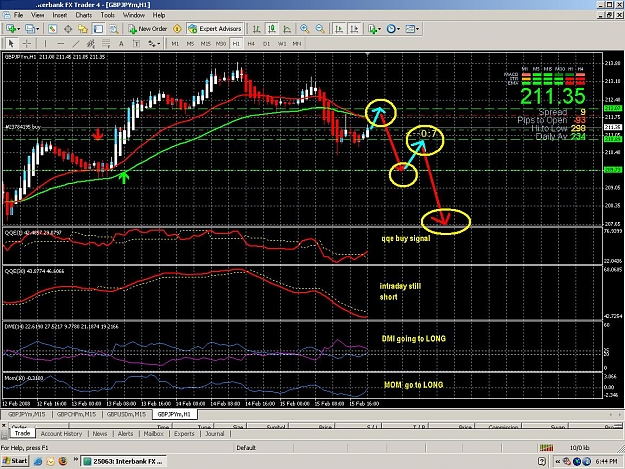
Task: Open a new chart via toolbar icon
Action: tap(10, 29)
